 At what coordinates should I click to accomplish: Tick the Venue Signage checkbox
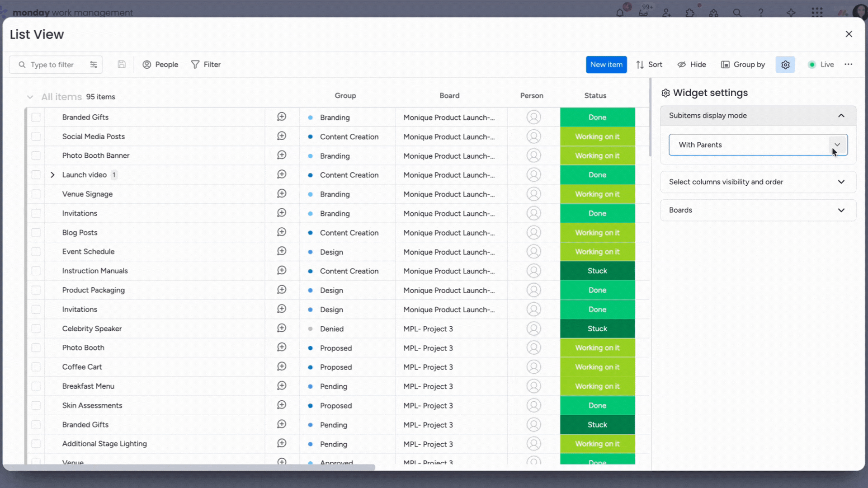point(36,194)
